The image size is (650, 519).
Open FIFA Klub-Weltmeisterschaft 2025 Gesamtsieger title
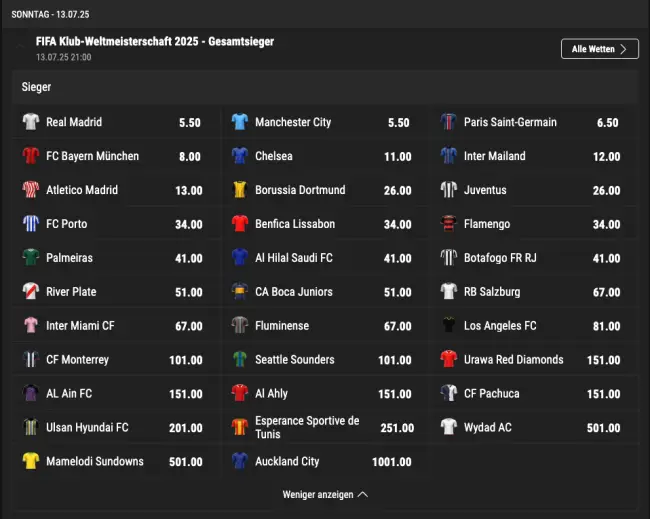click(155, 41)
